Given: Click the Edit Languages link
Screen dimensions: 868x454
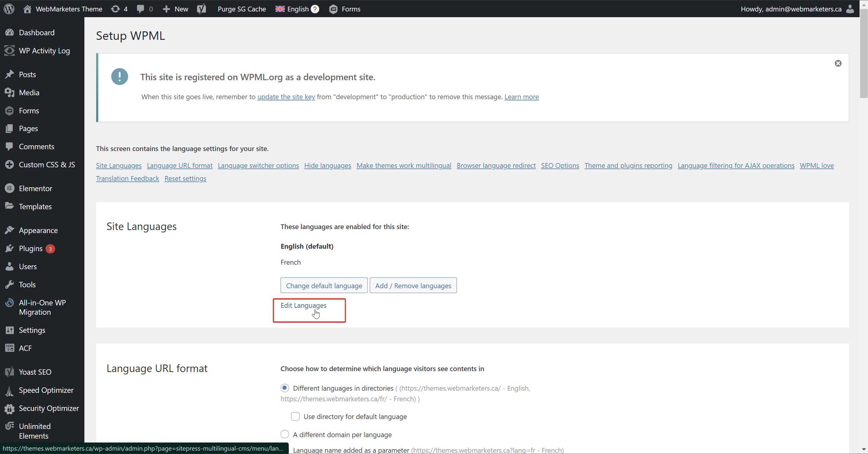Looking at the screenshot, I should point(303,305).
